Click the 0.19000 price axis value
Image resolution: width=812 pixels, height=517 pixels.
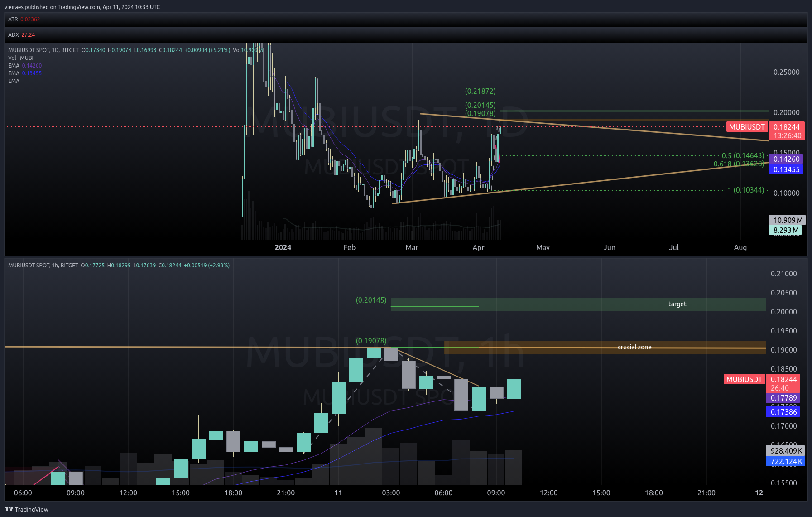pyautogui.click(x=784, y=350)
